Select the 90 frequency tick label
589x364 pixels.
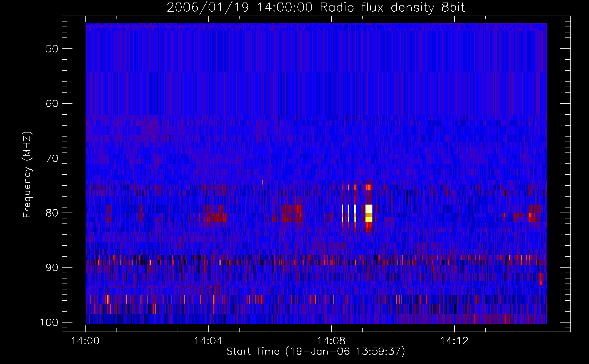(x=52, y=268)
